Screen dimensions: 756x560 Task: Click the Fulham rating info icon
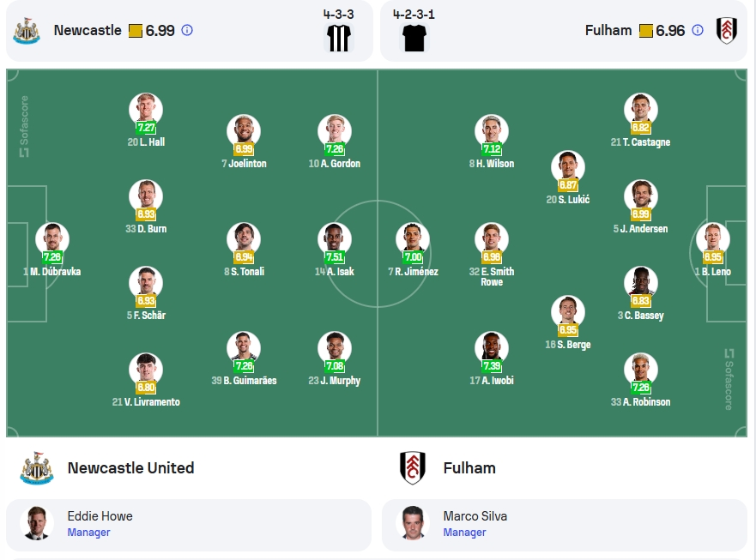point(697,30)
